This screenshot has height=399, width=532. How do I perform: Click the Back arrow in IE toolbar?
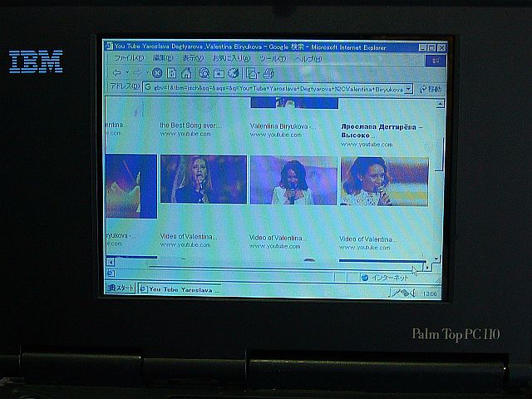tap(117, 73)
